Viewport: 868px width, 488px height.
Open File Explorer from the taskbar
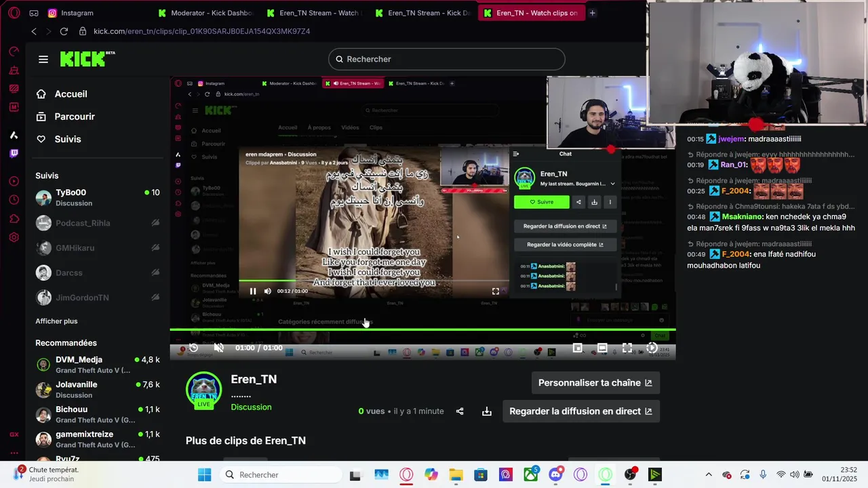(456, 475)
